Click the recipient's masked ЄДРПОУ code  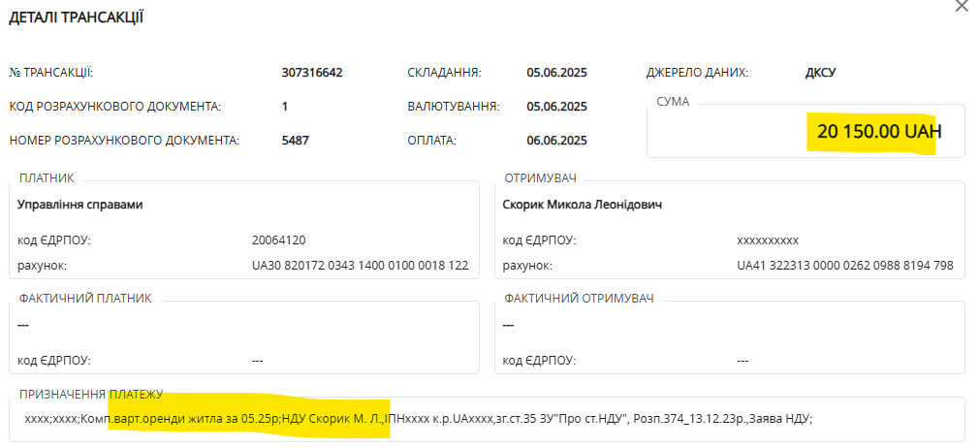767,240
